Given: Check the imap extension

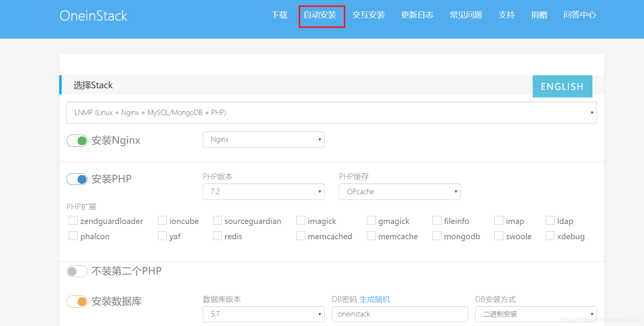Looking at the screenshot, I should click(499, 221).
